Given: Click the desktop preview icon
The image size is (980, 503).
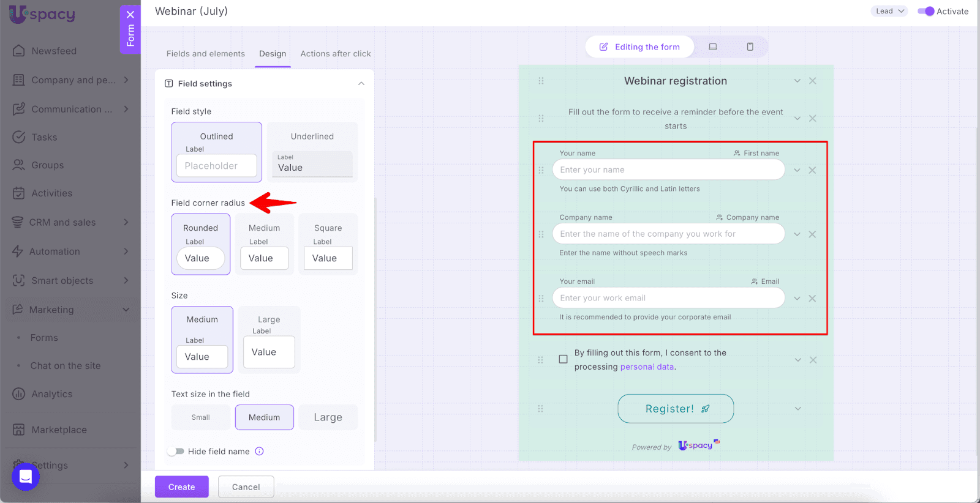Looking at the screenshot, I should (x=712, y=47).
